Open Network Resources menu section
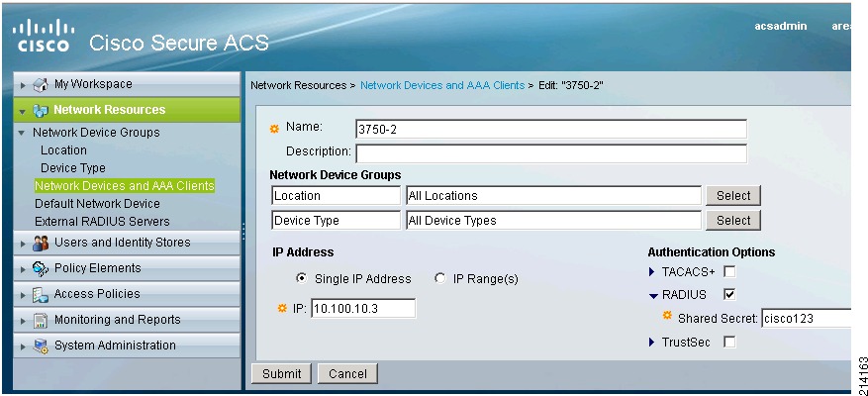The image size is (868, 396). [x=127, y=110]
